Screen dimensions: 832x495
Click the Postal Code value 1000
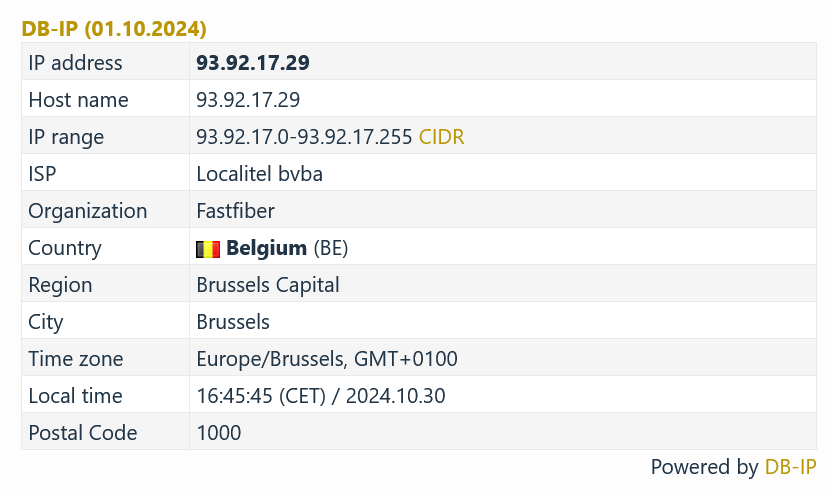pos(219,433)
